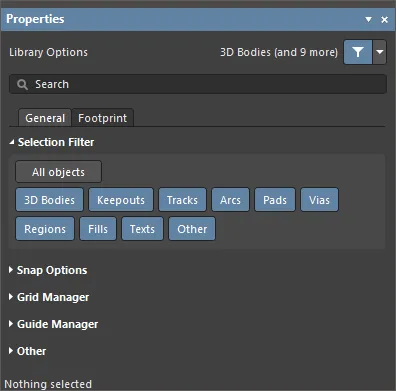Focus the Search input field
The height and width of the screenshot is (391, 396).
coord(198,84)
